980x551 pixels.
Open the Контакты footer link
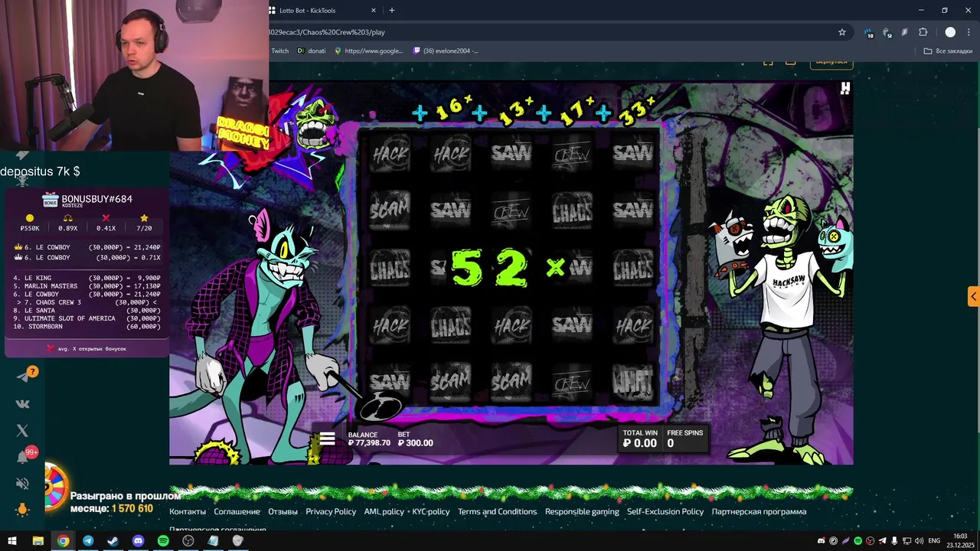(188, 511)
